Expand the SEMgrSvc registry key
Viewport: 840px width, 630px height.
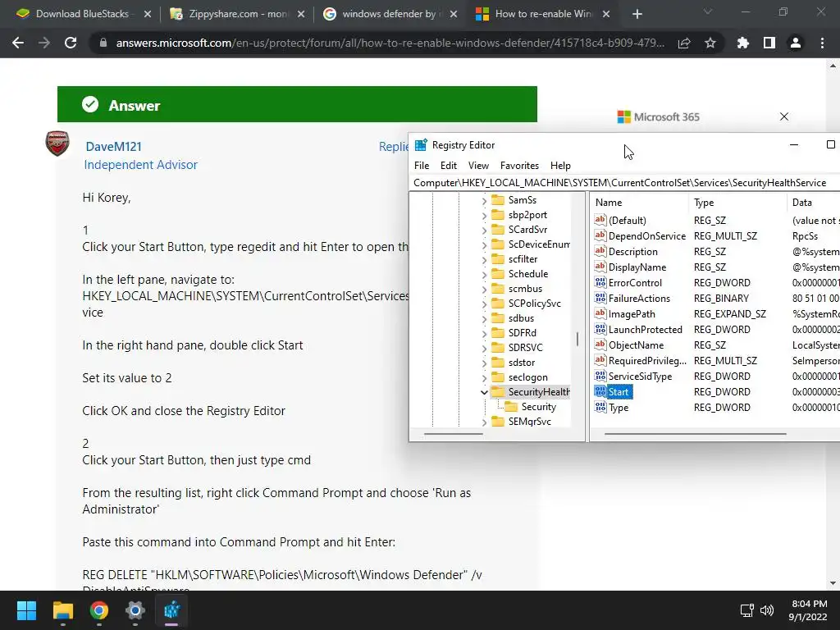click(x=484, y=422)
